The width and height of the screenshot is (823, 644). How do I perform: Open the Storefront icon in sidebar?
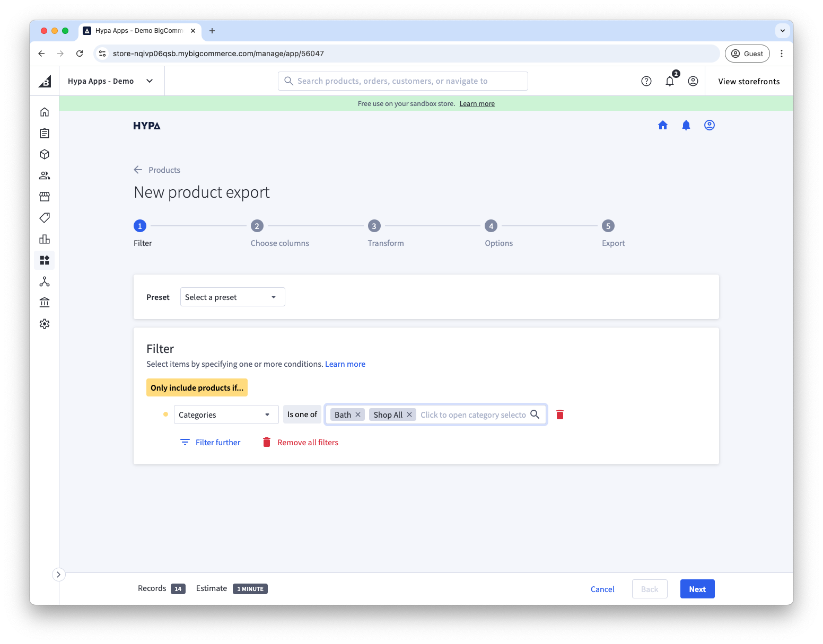[45, 197]
